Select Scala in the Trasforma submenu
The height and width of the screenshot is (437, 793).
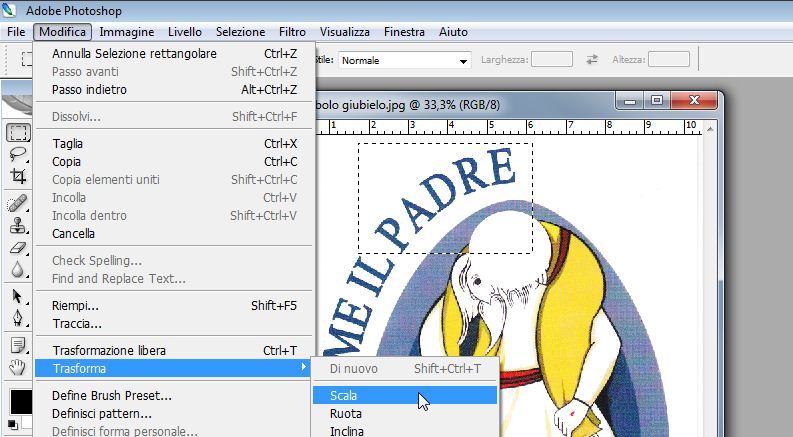[x=405, y=396]
